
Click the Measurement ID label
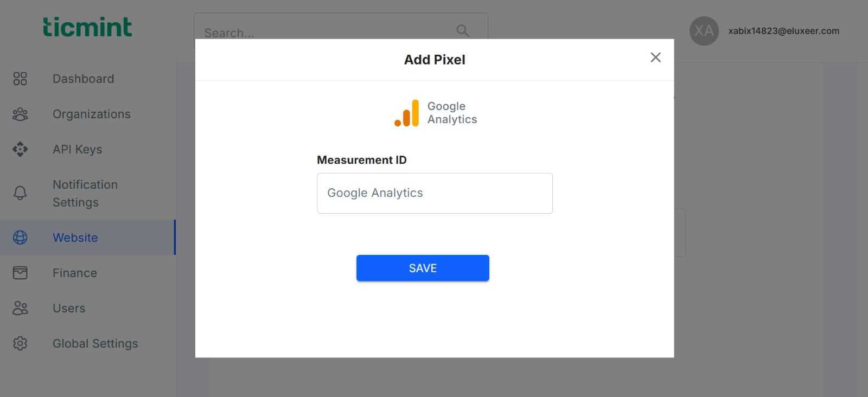pyautogui.click(x=362, y=160)
